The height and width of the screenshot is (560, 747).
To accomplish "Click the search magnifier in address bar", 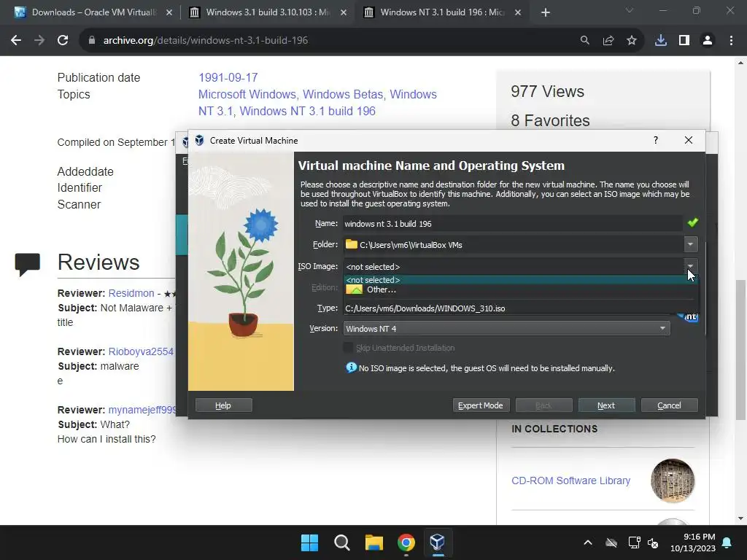I will 584,41.
